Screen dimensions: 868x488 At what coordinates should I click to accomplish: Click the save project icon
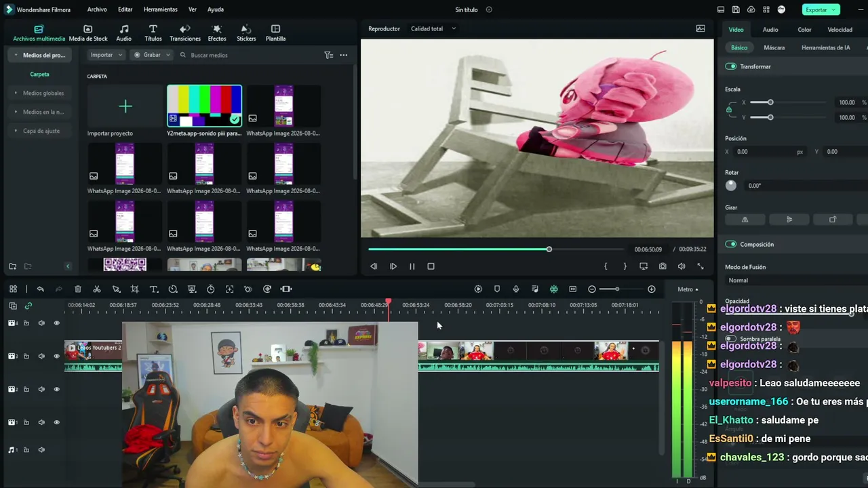[736, 9]
